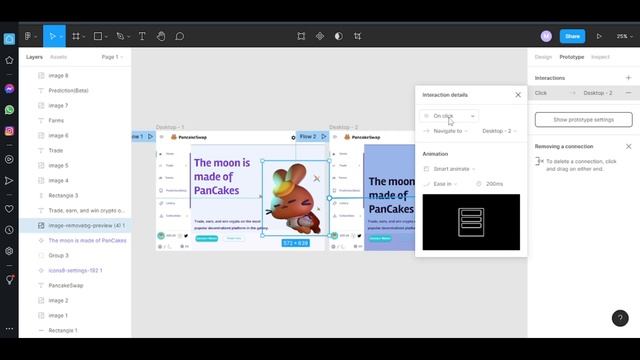
Task: Select the Pen tool
Action: [x=120, y=36]
